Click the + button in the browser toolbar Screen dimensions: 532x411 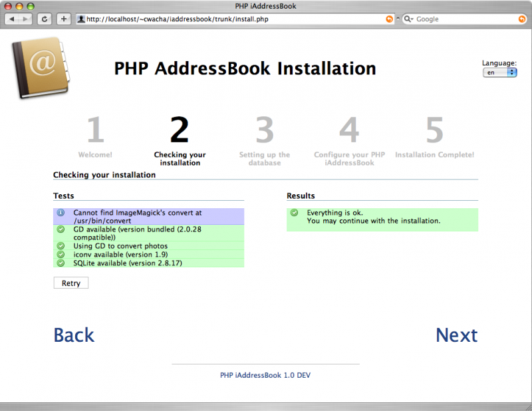[63, 19]
